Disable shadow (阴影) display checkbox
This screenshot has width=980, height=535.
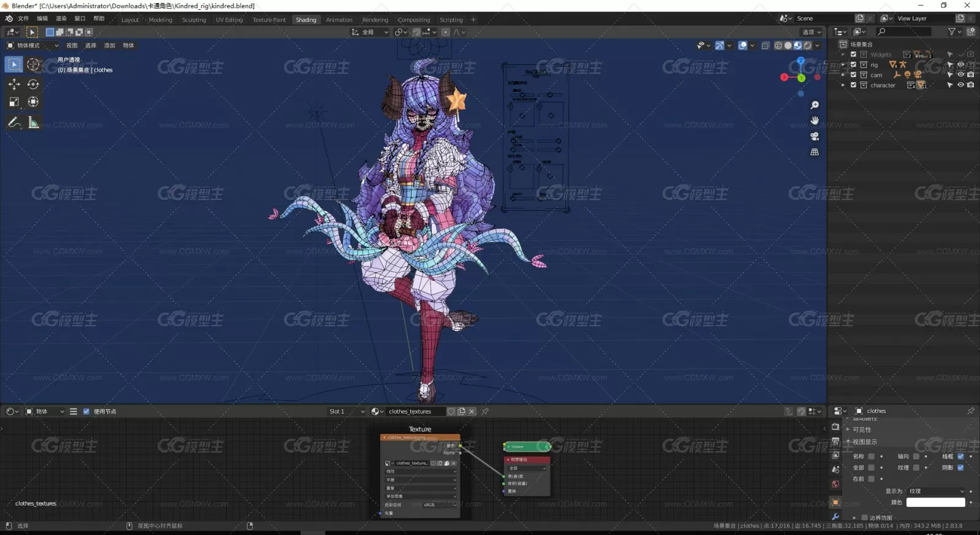[960, 468]
